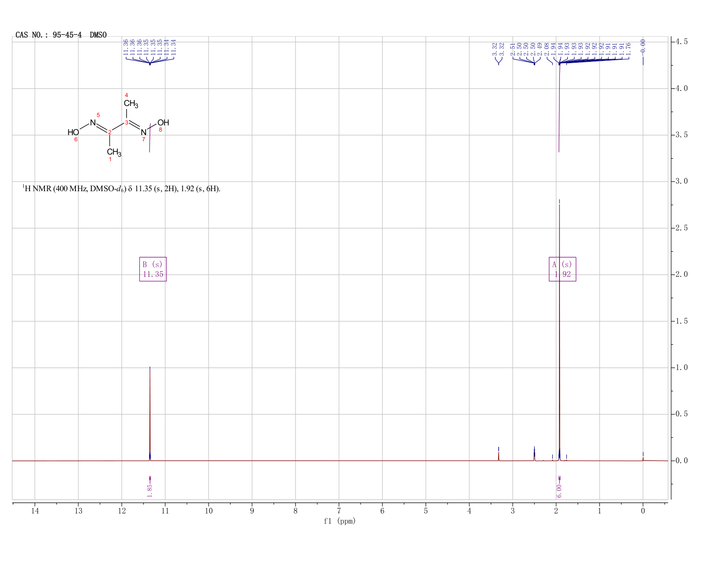The image size is (728, 563).
Task: Click the 3.32 peak label pair
Action: [x=498, y=49]
